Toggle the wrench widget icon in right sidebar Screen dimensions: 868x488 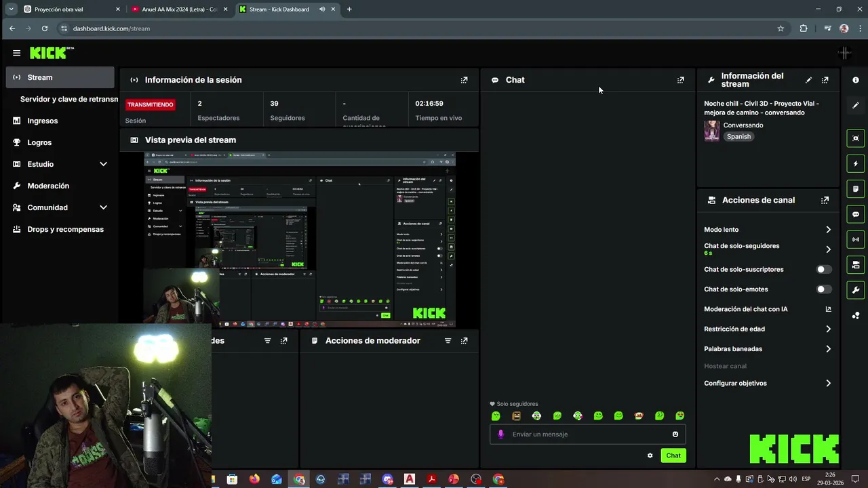[x=856, y=290]
